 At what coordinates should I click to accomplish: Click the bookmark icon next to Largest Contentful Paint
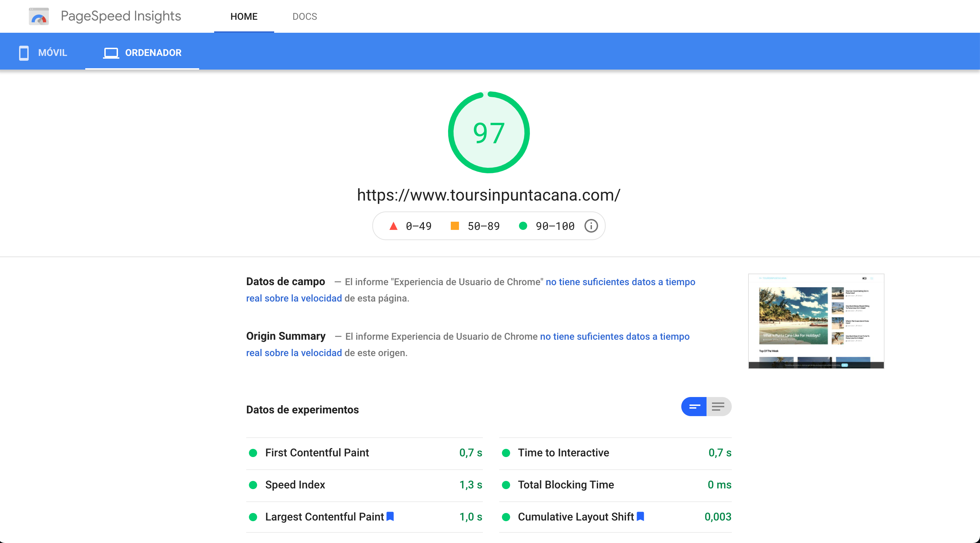390,516
